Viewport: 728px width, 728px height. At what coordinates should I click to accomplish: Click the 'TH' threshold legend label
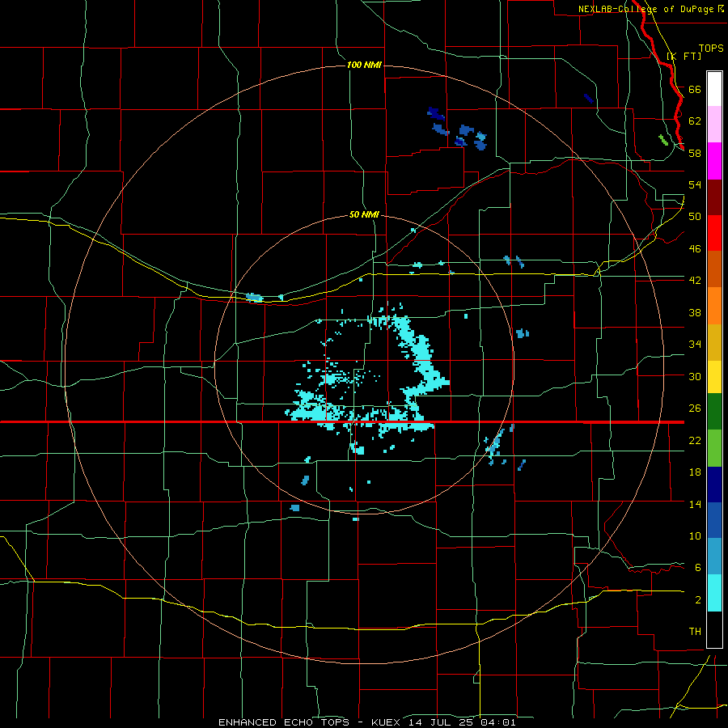point(695,632)
